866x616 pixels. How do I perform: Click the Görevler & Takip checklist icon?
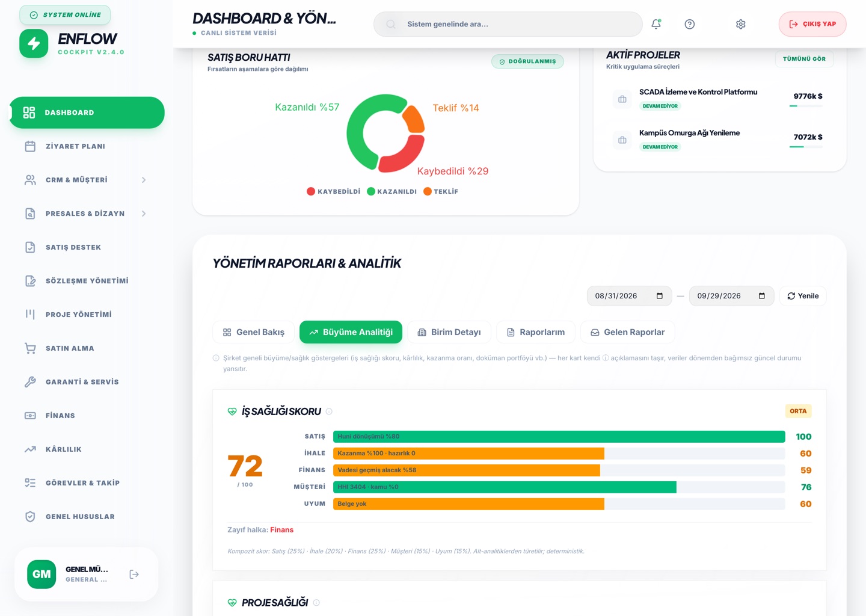click(x=30, y=483)
